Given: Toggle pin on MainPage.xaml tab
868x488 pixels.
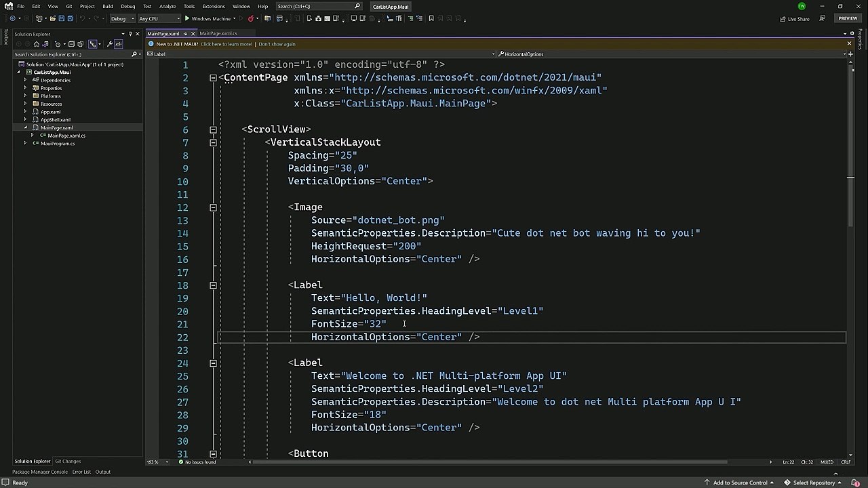Looking at the screenshot, I should pos(184,33).
